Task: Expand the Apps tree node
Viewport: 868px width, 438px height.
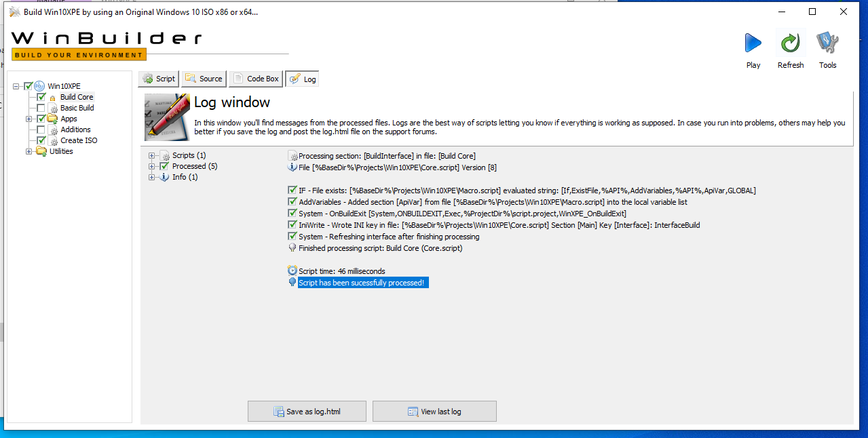Action: click(x=29, y=119)
